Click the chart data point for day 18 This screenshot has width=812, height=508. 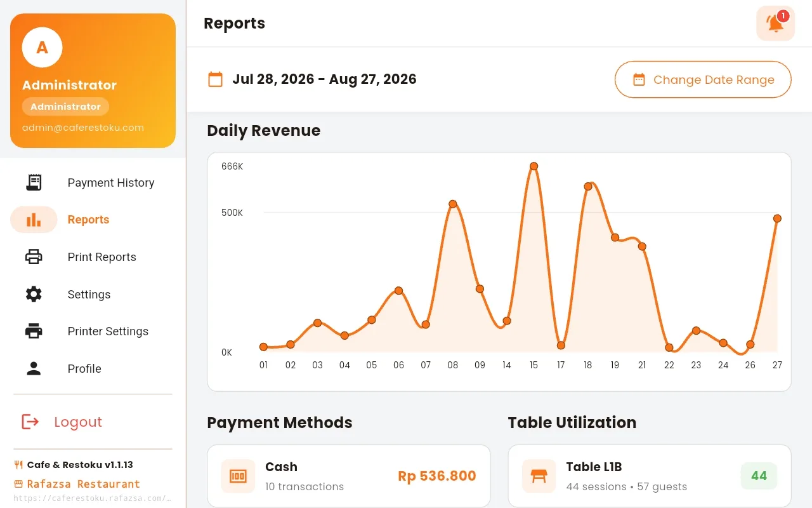(588, 186)
